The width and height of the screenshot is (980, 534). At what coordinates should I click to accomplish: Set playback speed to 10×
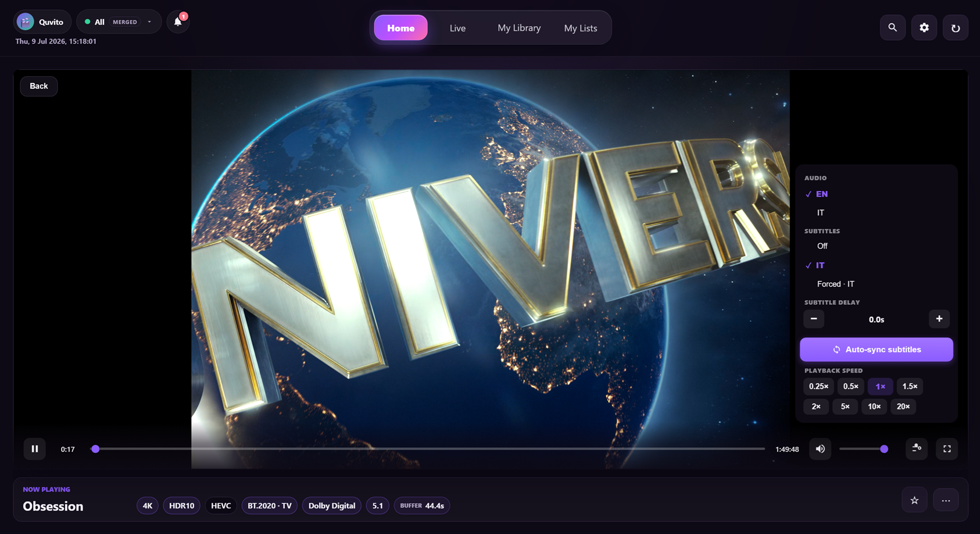(874, 407)
